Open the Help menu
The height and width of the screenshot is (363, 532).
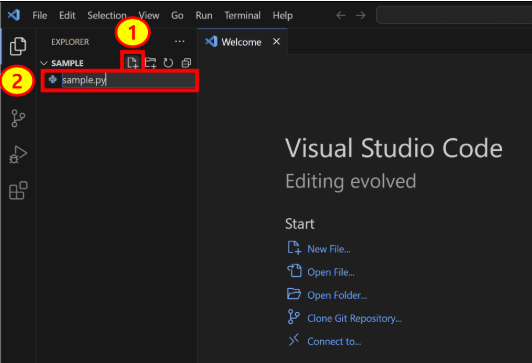283,15
